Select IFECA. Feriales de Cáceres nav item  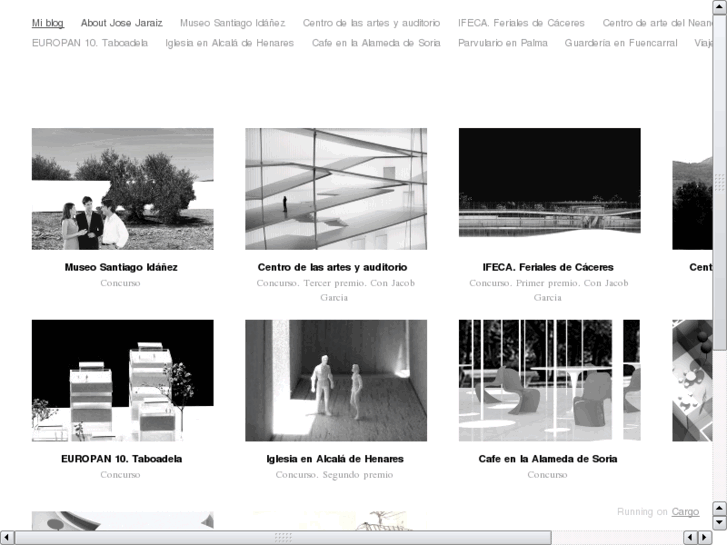click(521, 23)
